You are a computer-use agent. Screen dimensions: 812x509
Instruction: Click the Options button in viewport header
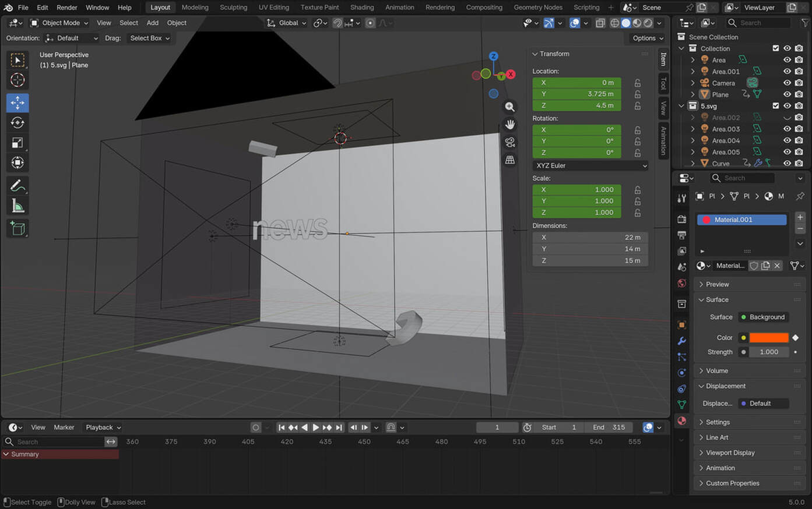(x=648, y=38)
